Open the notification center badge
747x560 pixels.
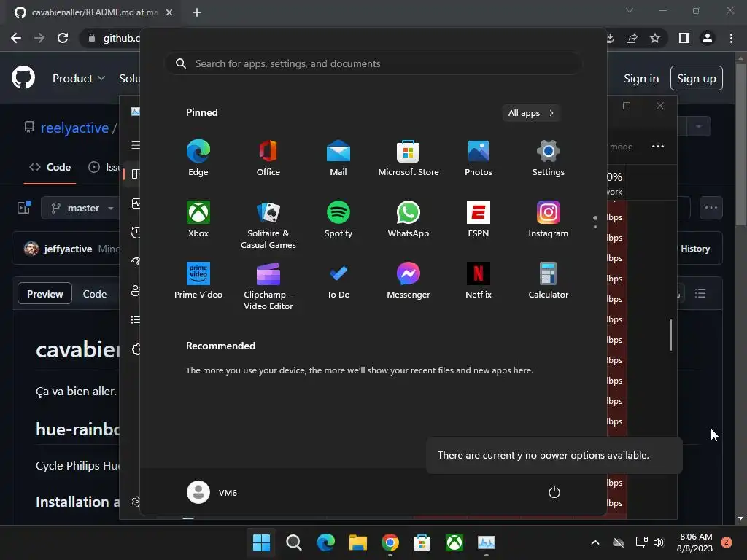point(727,542)
